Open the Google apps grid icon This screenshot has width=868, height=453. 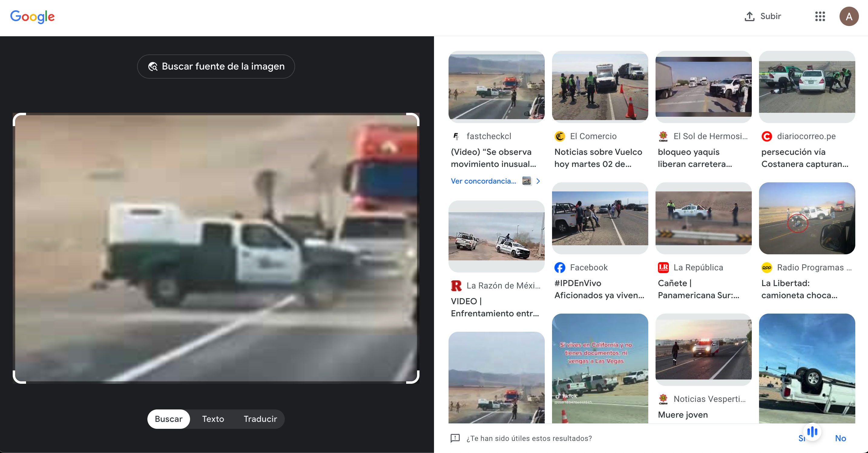click(x=820, y=16)
